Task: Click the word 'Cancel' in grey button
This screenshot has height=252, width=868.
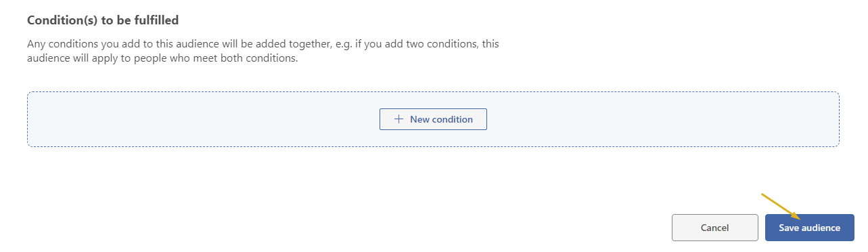Action: [x=715, y=228]
